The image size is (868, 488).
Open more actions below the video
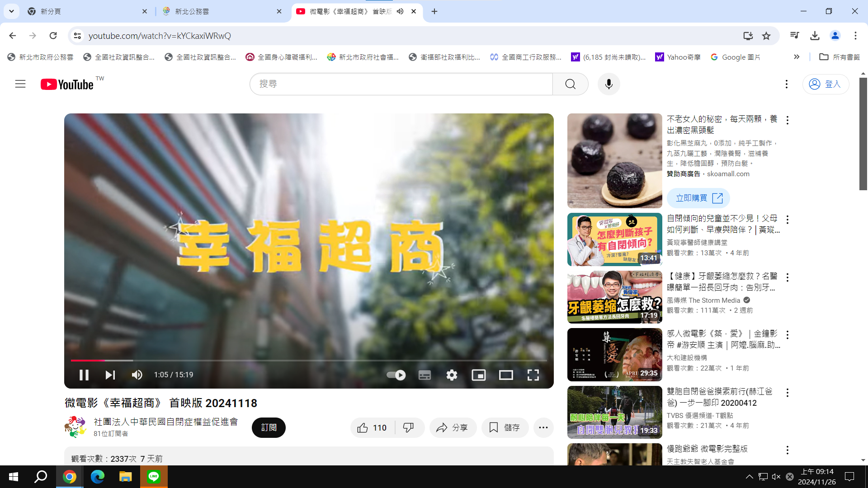(543, 427)
